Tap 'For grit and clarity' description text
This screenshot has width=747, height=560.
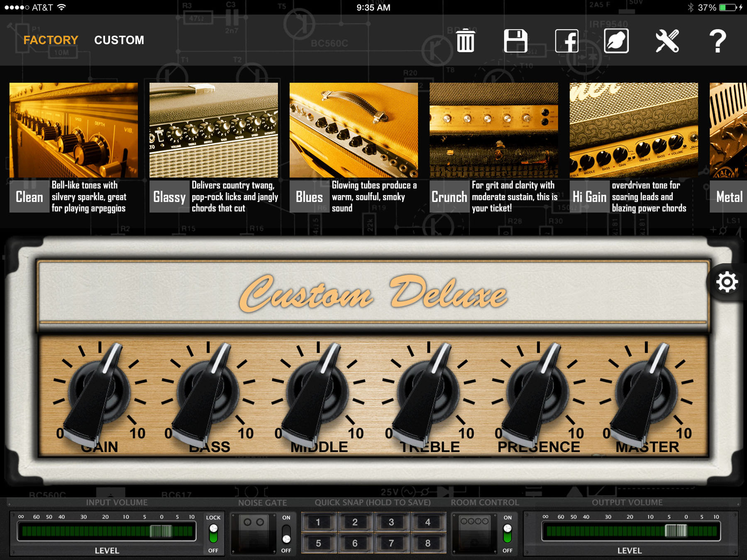(515, 197)
